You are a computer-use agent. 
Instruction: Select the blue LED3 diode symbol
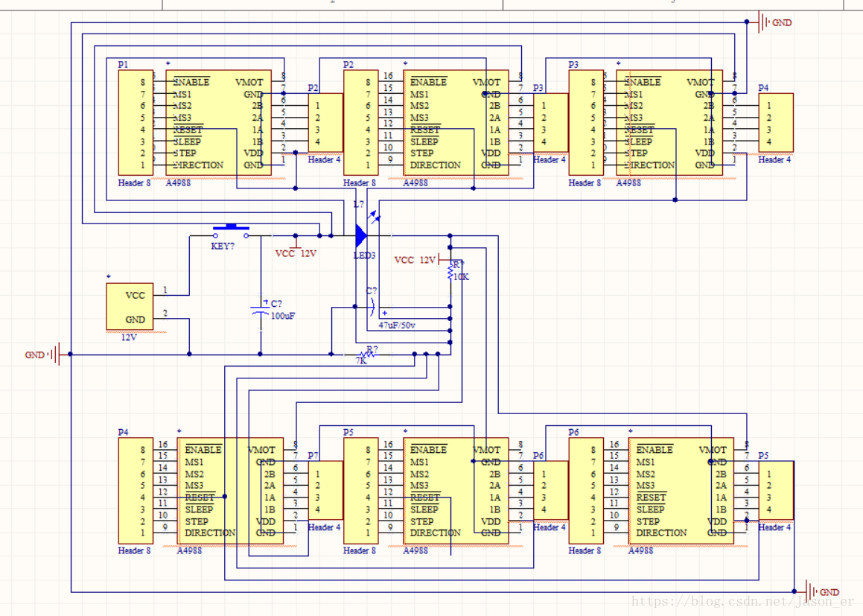pos(361,235)
